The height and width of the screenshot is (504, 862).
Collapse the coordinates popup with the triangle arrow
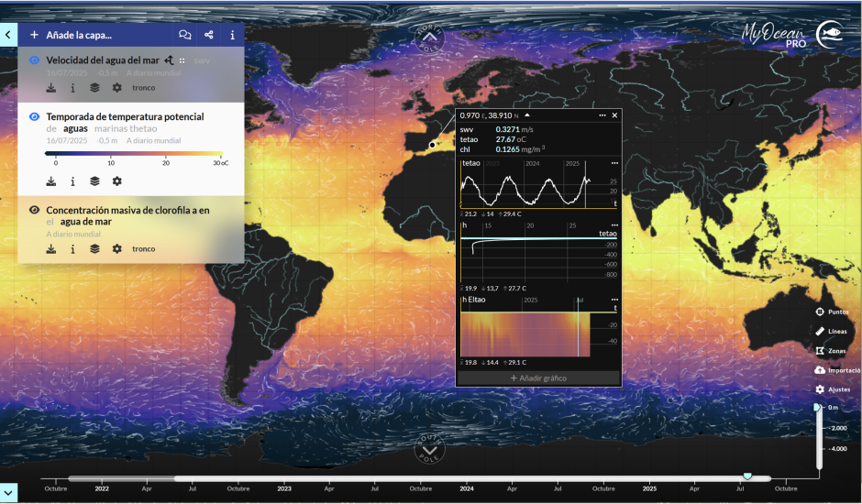[x=527, y=115]
